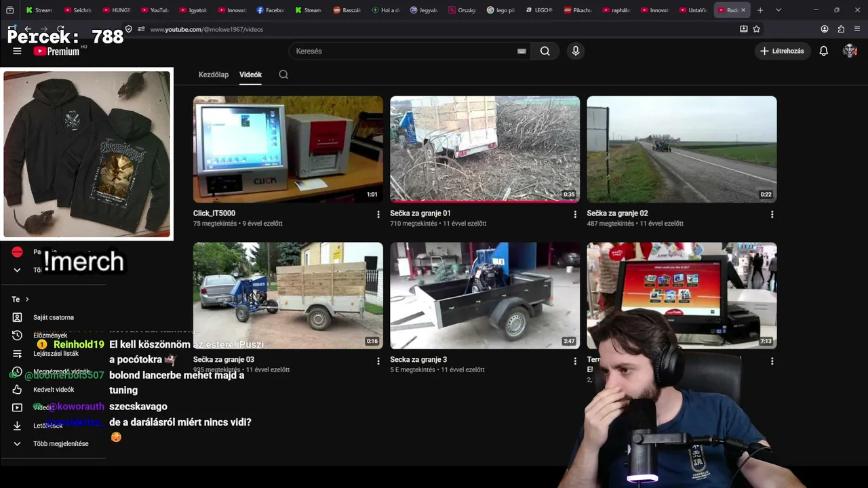Start voice search with microphone

point(576,51)
